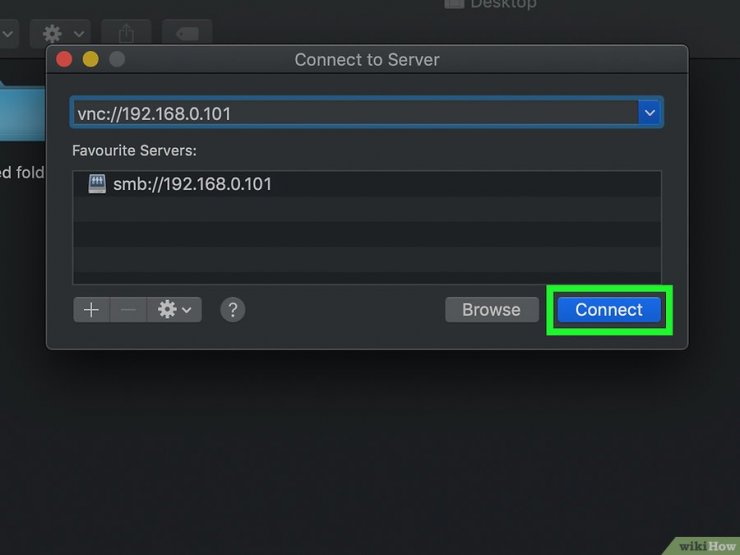Viewport: 740px width, 555px height.
Task: Click the Finder Edit Tags toolbar icon
Action: [186, 34]
